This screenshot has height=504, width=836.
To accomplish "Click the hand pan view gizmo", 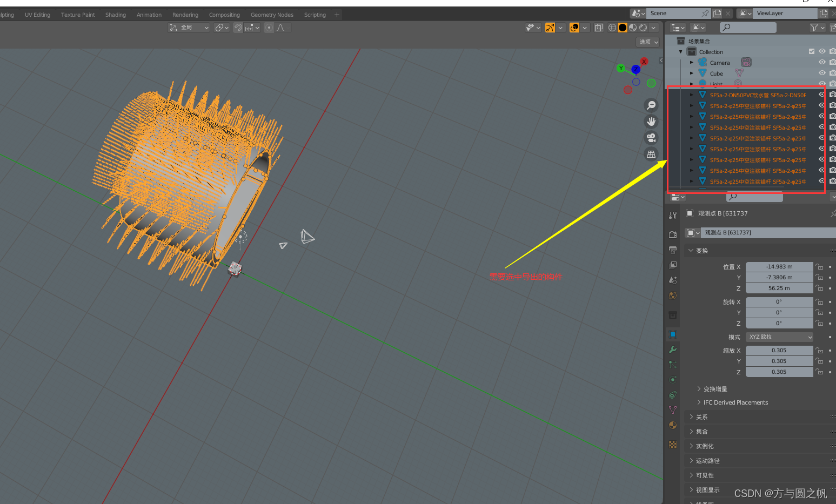I will (651, 122).
